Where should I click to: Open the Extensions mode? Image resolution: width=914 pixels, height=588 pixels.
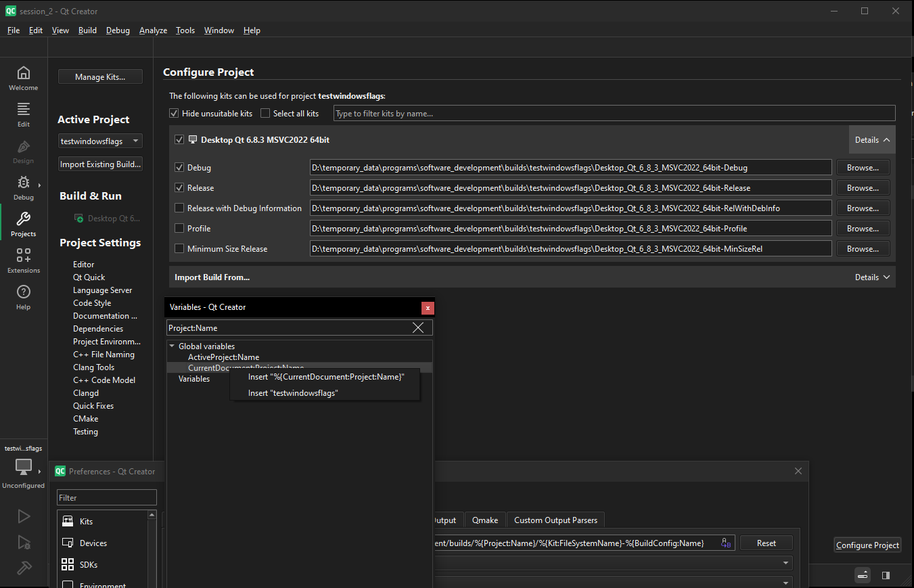[23, 261]
